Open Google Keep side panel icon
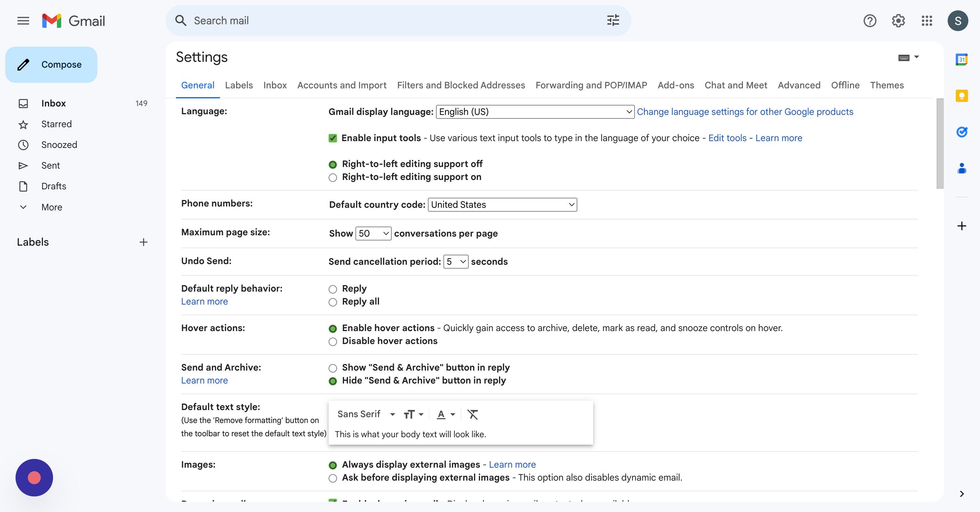980x512 pixels. [x=961, y=95]
